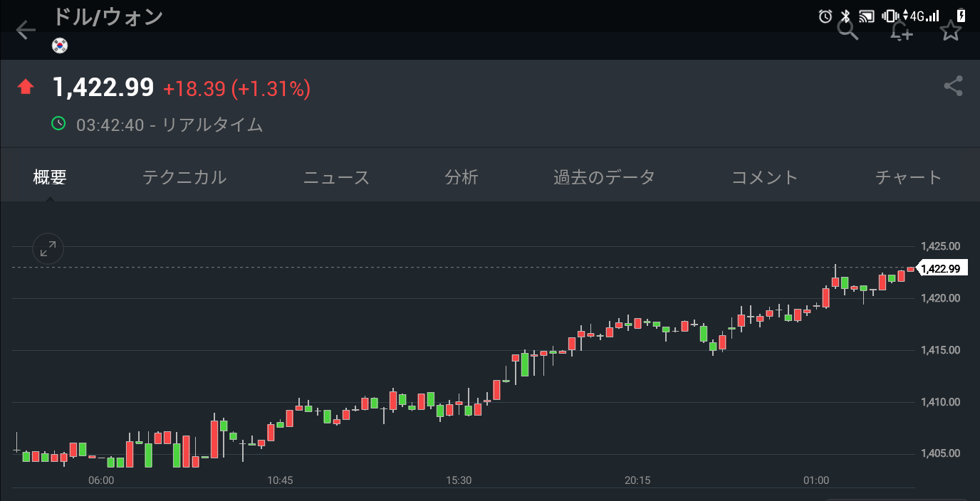Open the ニュース tab
The width and height of the screenshot is (980, 501).
[x=336, y=177]
